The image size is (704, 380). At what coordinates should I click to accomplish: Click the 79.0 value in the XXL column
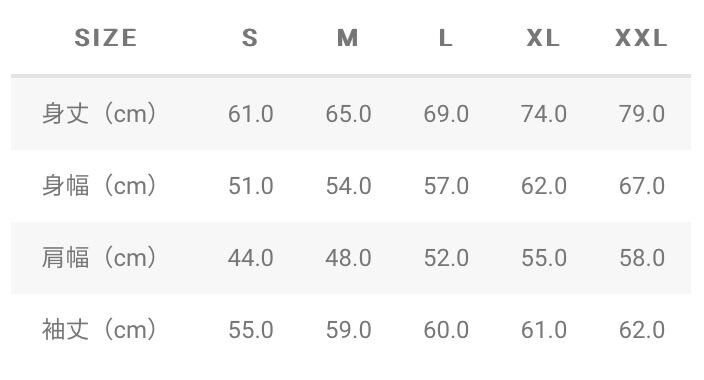click(x=642, y=114)
